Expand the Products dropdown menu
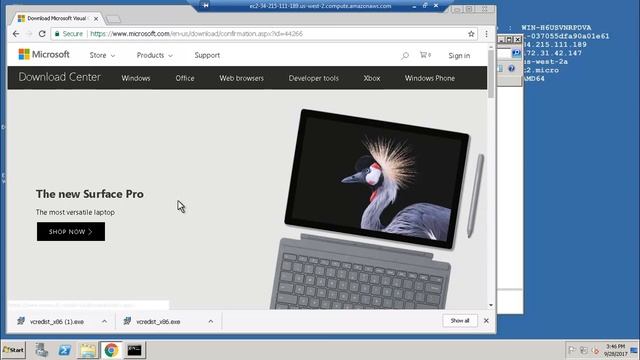The width and height of the screenshot is (640, 360). (154, 55)
